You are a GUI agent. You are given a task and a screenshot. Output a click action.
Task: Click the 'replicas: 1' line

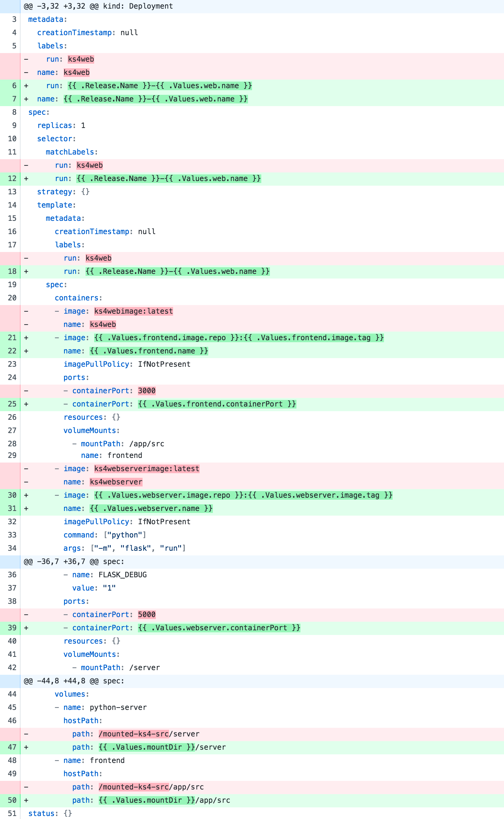(262, 126)
